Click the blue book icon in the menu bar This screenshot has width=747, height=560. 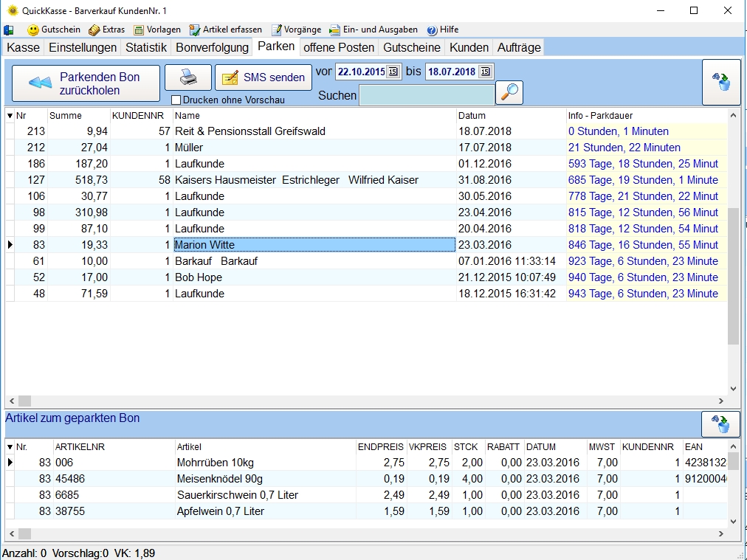(x=9, y=30)
